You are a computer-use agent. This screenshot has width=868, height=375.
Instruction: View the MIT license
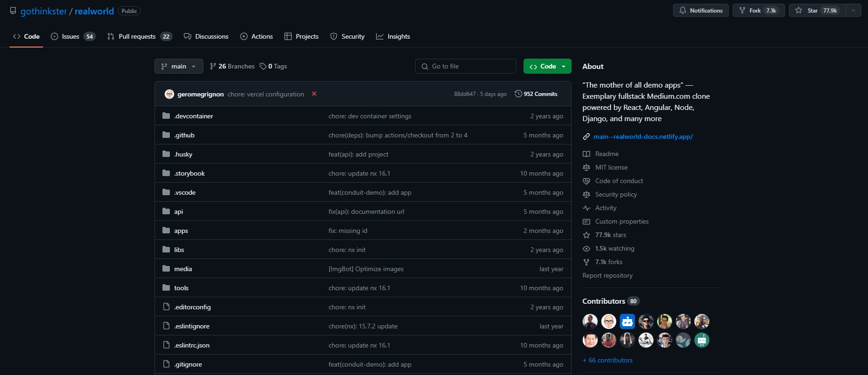click(x=611, y=167)
